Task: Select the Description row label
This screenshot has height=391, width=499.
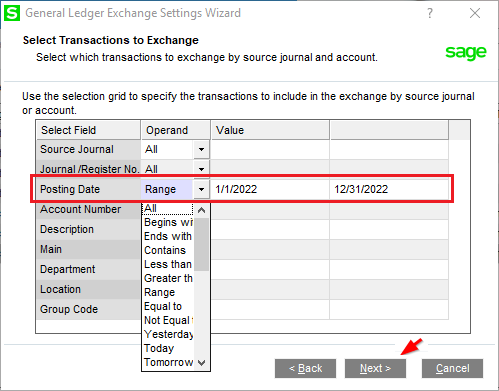Action: pyautogui.click(x=88, y=229)
